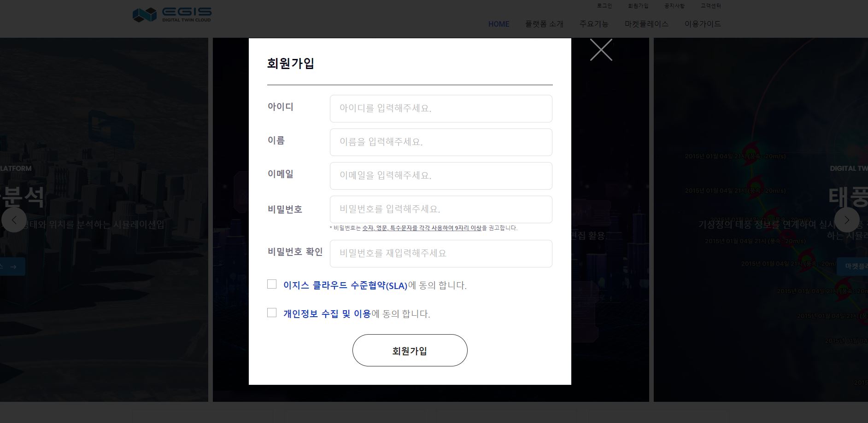Open the 개인정보 수집 및 이용 policy link
The image size is (868, 423).
(x=327, y=314)
